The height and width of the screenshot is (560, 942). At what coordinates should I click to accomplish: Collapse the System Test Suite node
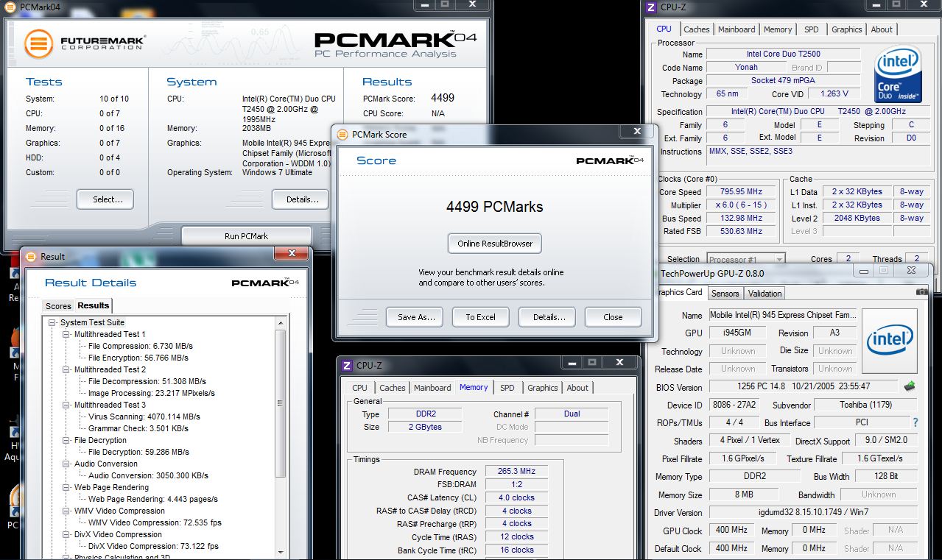click(53, 322)
